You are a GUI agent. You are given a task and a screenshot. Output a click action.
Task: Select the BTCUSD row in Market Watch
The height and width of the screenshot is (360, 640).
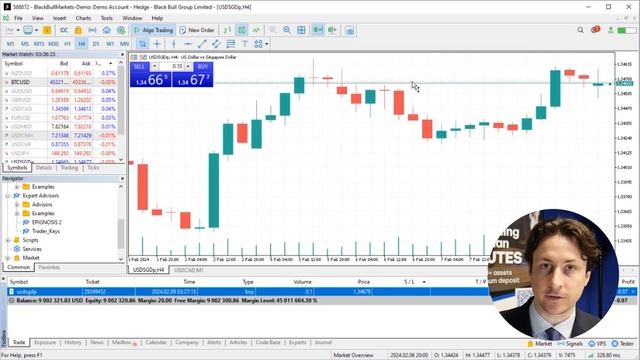coord(60,82)
